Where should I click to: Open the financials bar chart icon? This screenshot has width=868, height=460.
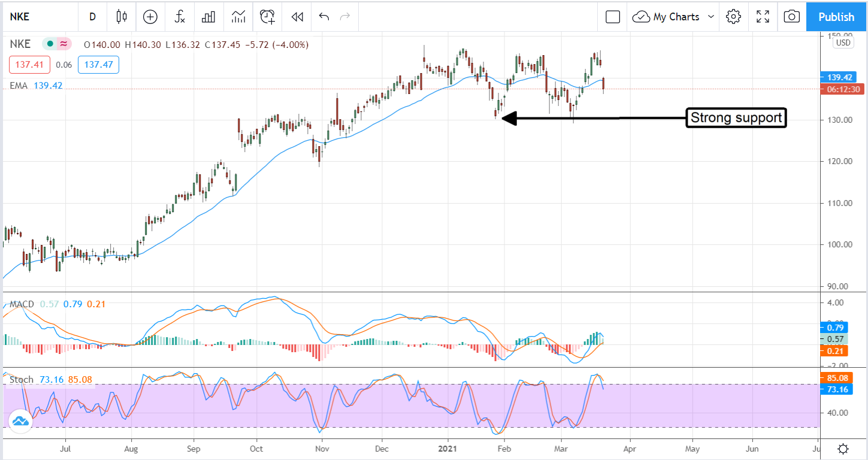coord(208,17)
